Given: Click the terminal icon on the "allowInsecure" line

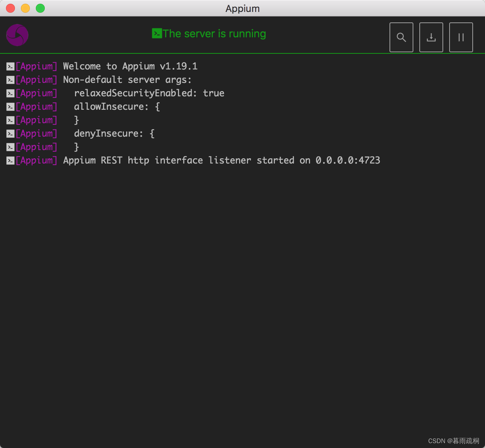Looking at the screenshot, I should click(10, 107).
